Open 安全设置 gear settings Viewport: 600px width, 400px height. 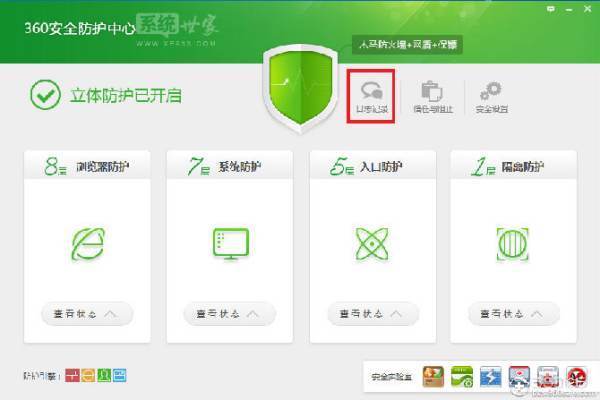tap(492, 97)
